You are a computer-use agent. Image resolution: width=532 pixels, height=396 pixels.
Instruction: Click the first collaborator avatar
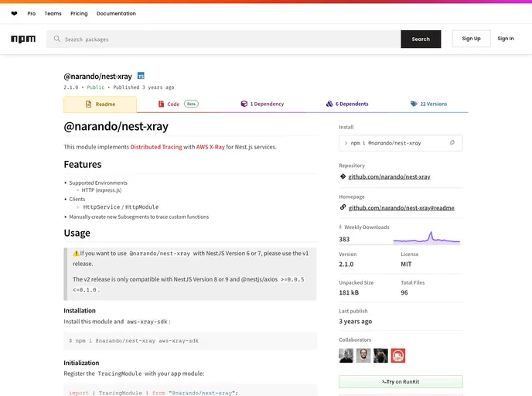point(346,356)
